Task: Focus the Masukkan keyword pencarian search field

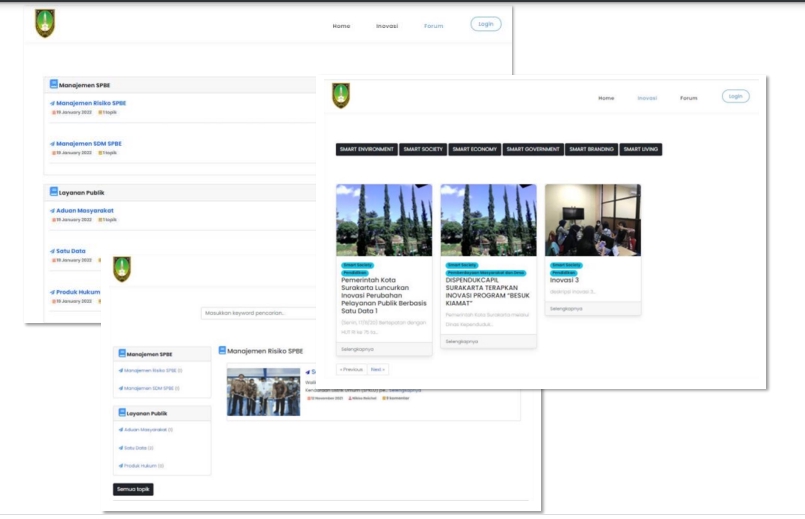Action: click(x=258, y=313)
